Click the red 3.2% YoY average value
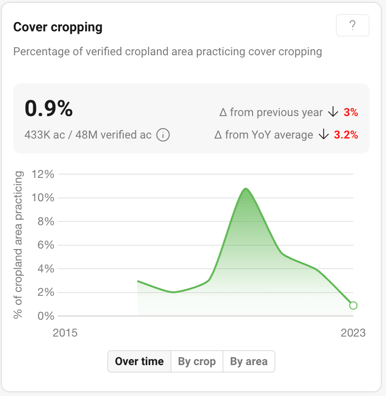Viewport: 386px width, 396px height. 346,135
